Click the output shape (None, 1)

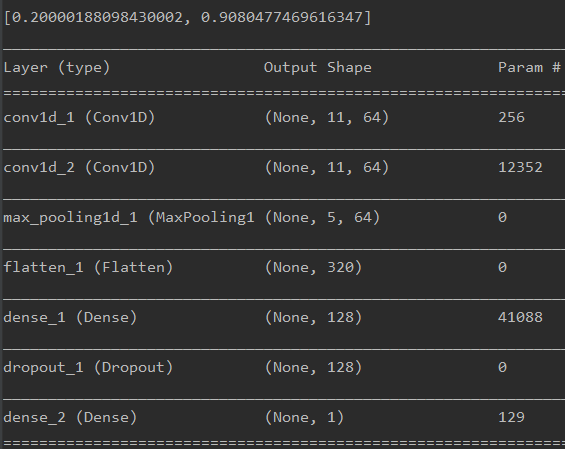click(x=304, y=418)
